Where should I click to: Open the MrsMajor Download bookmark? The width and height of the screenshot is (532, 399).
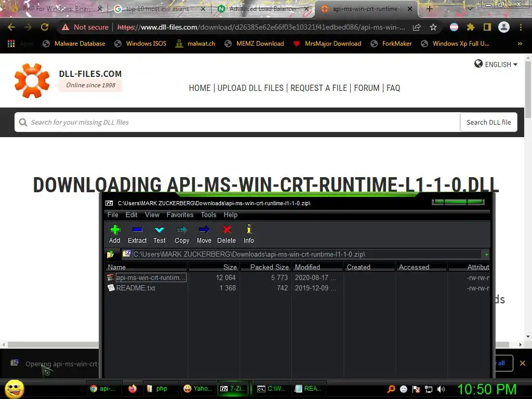[x=327, y=44]
